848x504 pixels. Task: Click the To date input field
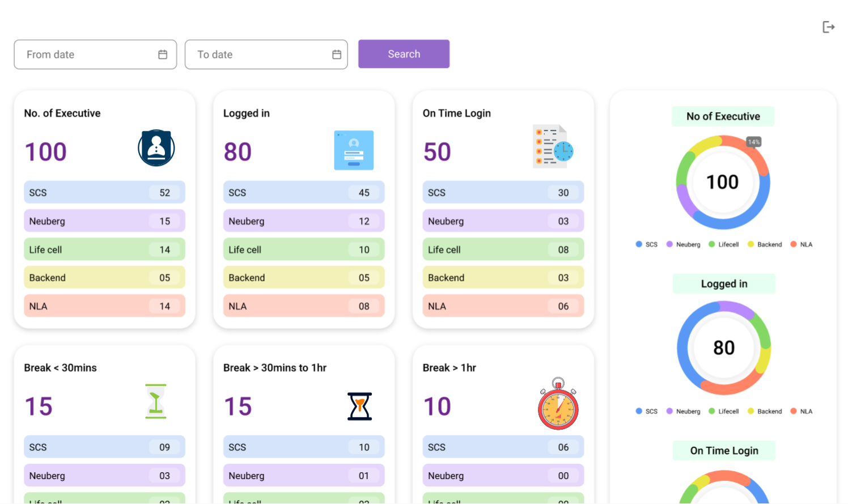(x=258, y=54)
